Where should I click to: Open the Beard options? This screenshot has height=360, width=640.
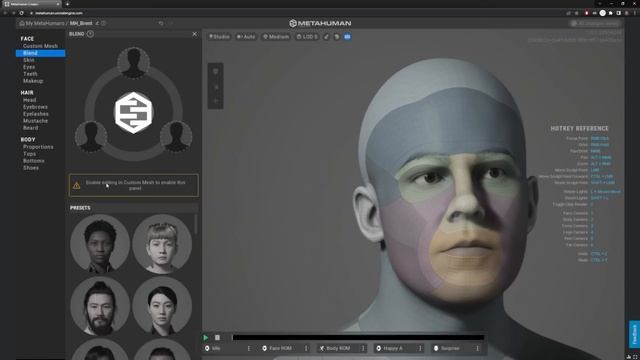[30, 128]
